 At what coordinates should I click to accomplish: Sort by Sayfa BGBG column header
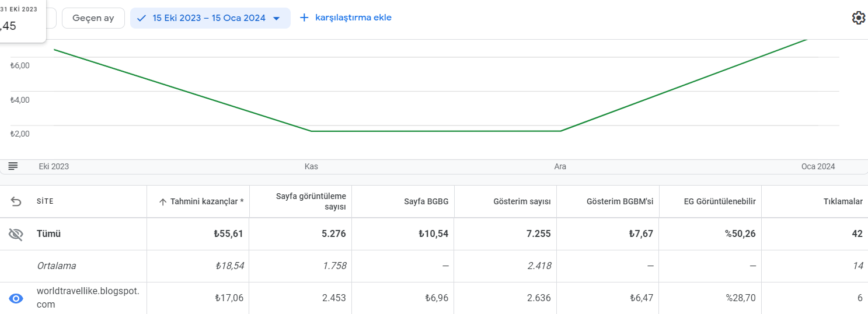[x=426, y=201]
